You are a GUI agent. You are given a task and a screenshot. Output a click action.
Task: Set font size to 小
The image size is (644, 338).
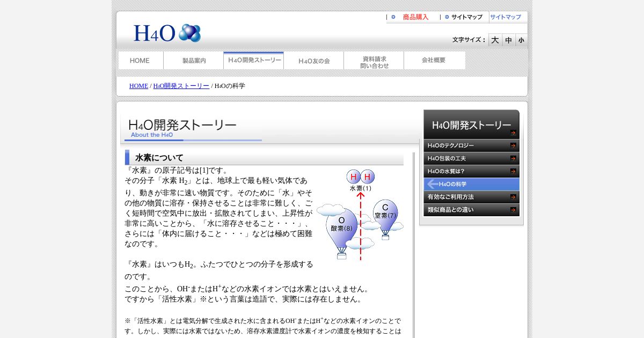point(521,40)
